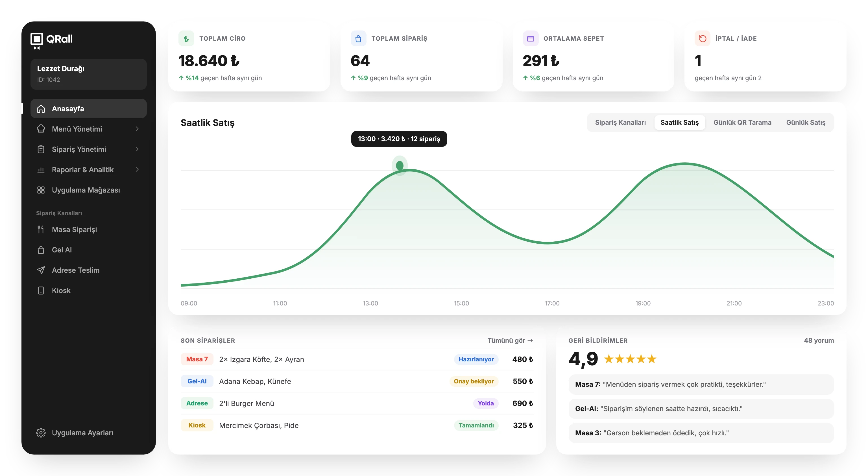Screen dimensions: 868x476
Task: Open the Tümünü gör link
Action: (510, 340)
